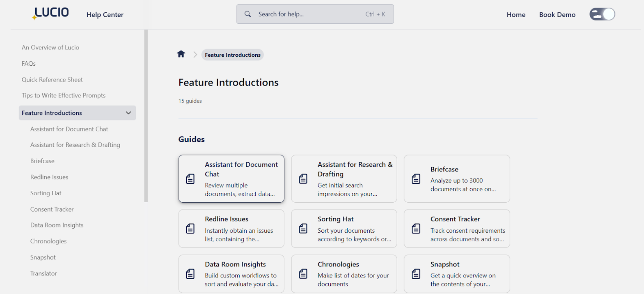Viewport: 644px width, 294px height.
Task: Collapse the Feature Introductions chevron
Action: [x=128, y=113]
